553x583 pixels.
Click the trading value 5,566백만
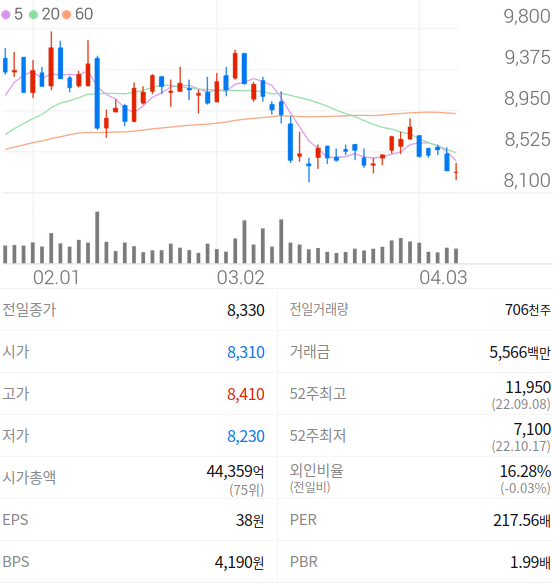tap(520, 352)
